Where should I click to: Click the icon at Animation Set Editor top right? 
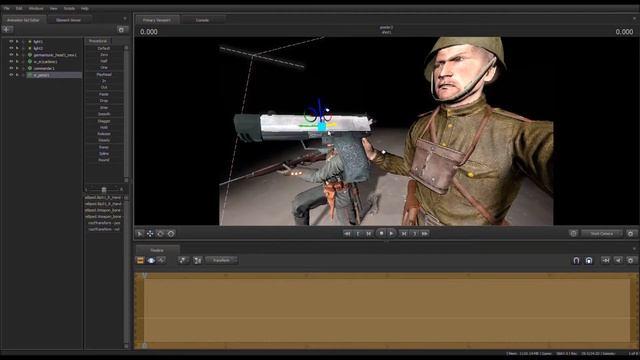click(121, 30)
